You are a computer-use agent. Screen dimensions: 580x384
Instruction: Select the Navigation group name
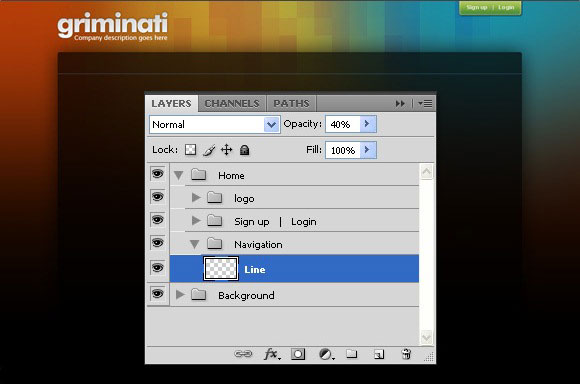(x=258, y=245)
